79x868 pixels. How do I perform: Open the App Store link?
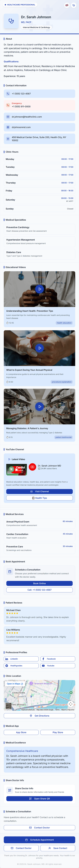pos(21,732)
